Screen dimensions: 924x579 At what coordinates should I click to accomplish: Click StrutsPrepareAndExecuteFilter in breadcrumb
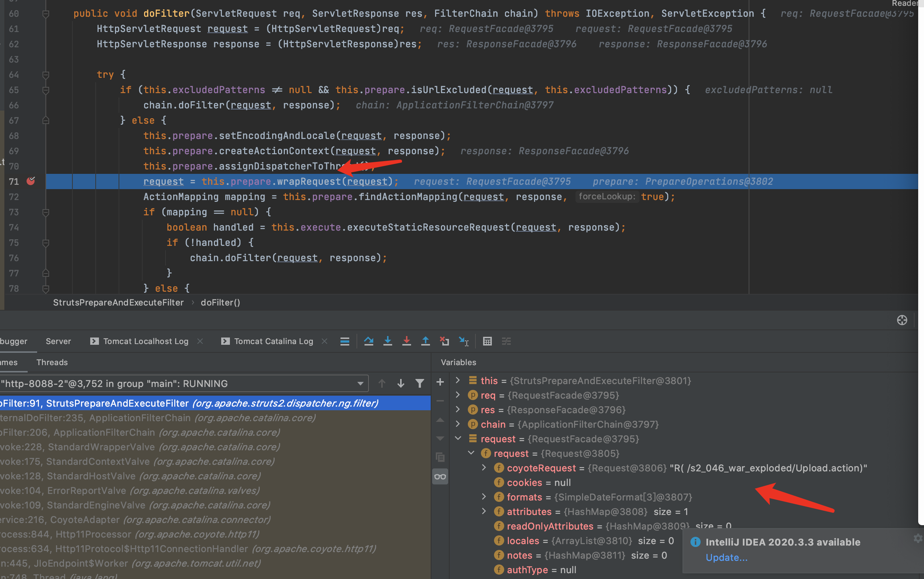[118, 303]
